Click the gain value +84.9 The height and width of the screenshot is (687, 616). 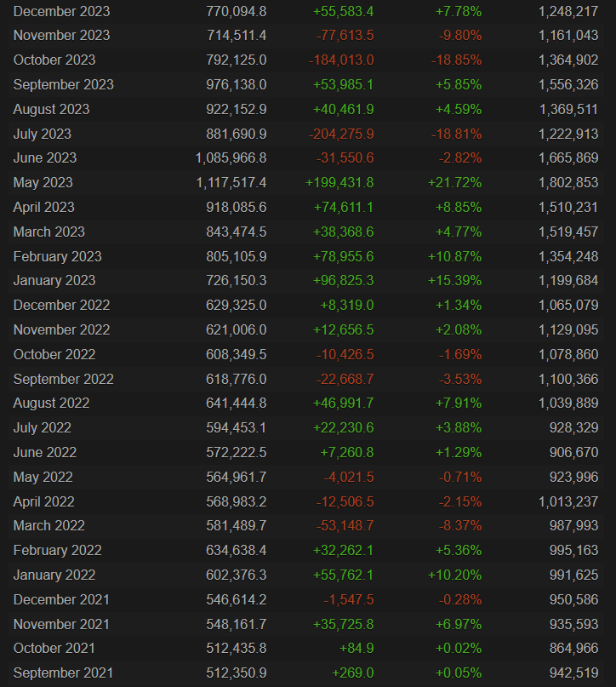click(356, 647)
